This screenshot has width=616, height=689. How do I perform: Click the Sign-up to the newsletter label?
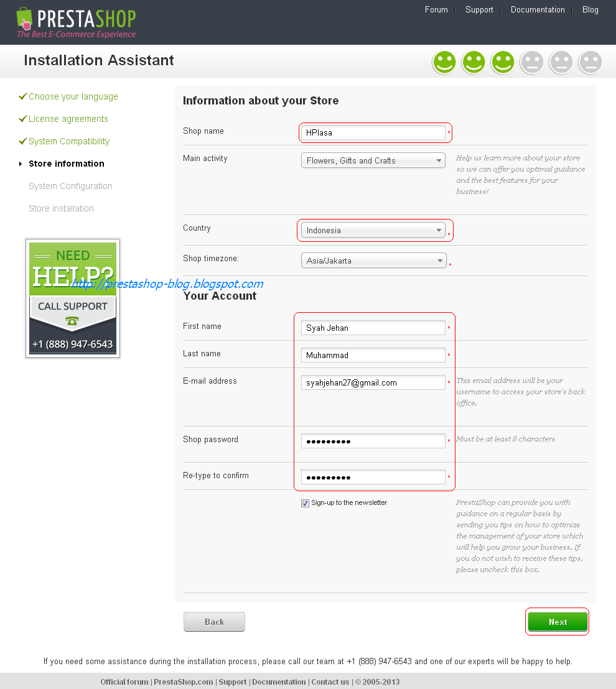coord(349,502)
